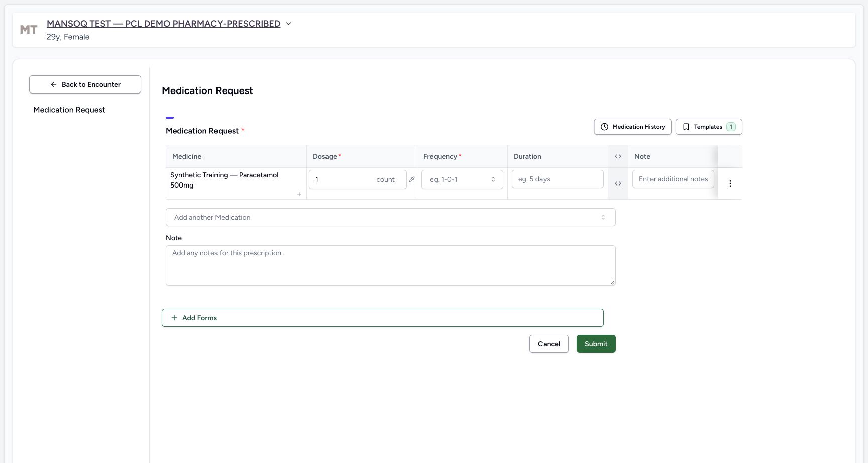Open the Frequency dropdown (eg. 1-0-1)
Screen dimensions: 868x463
[462, 179]
